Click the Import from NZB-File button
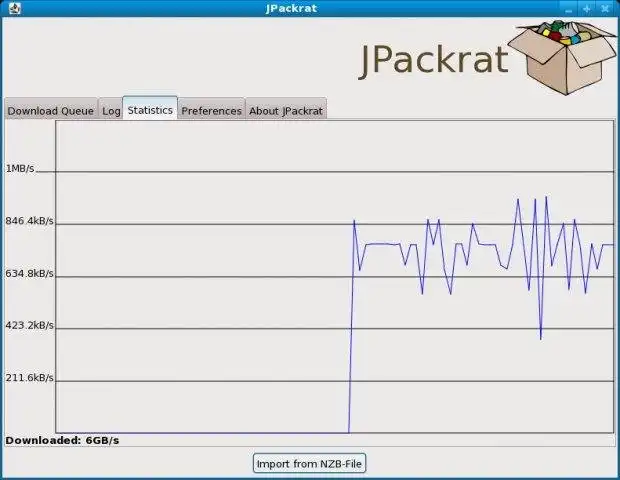This screenshot has height=480, width=620. coord(309,463)
